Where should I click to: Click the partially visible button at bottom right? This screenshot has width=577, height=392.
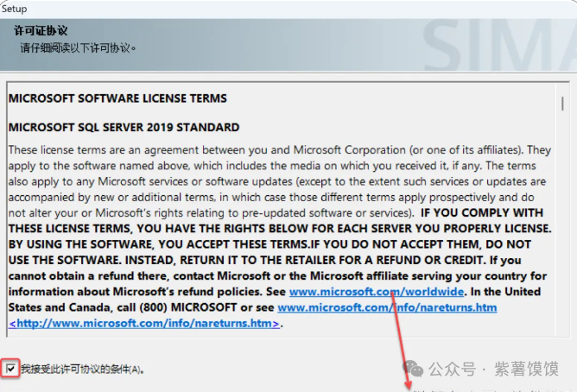[449, 389]
